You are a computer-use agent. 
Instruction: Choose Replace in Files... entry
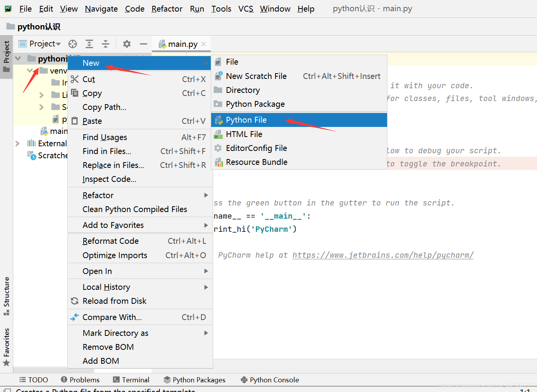click(x=140, y=165)
